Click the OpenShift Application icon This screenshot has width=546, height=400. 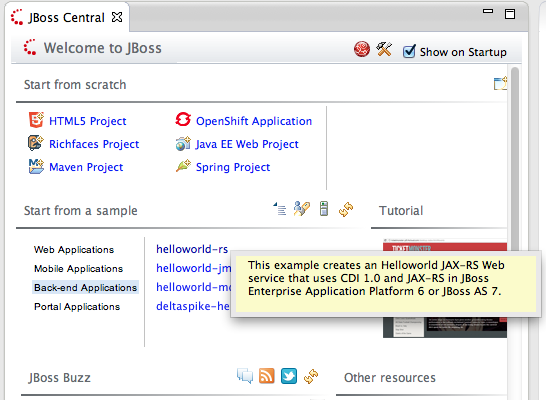[x=183, y=120]
